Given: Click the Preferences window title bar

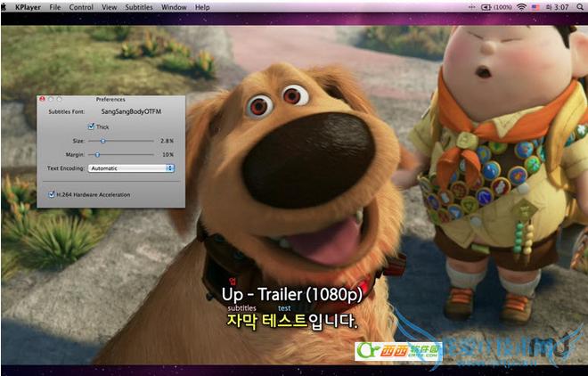Looking at the screenshot, I should (110, 99).
